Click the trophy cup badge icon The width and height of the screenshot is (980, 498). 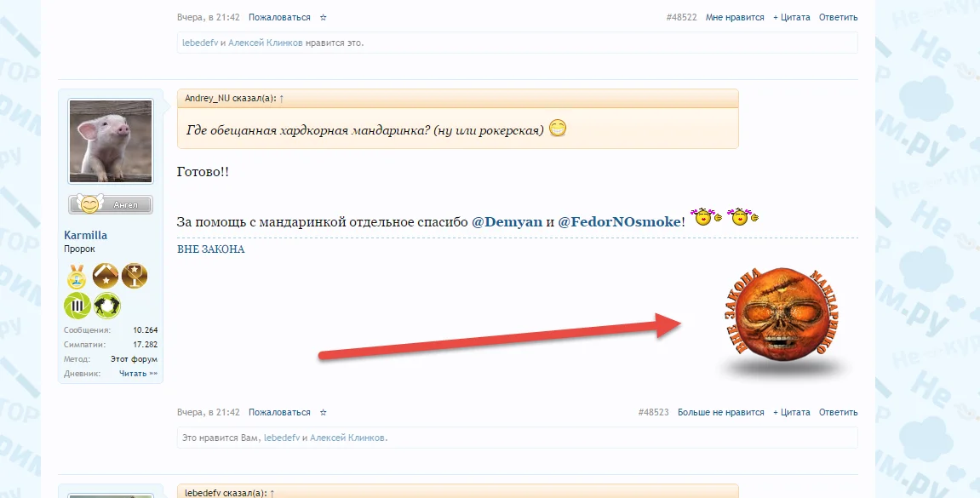tap(135, 276)
